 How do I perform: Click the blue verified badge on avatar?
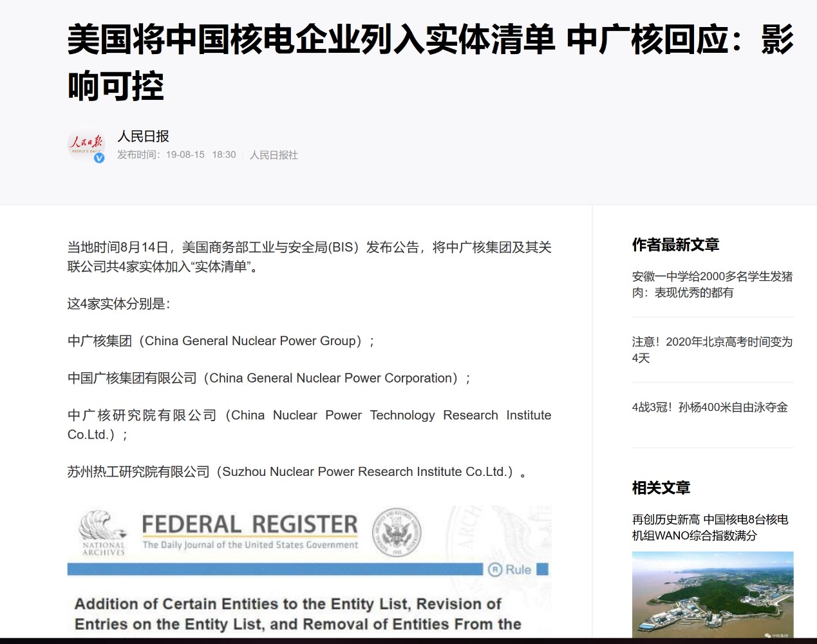99,158
